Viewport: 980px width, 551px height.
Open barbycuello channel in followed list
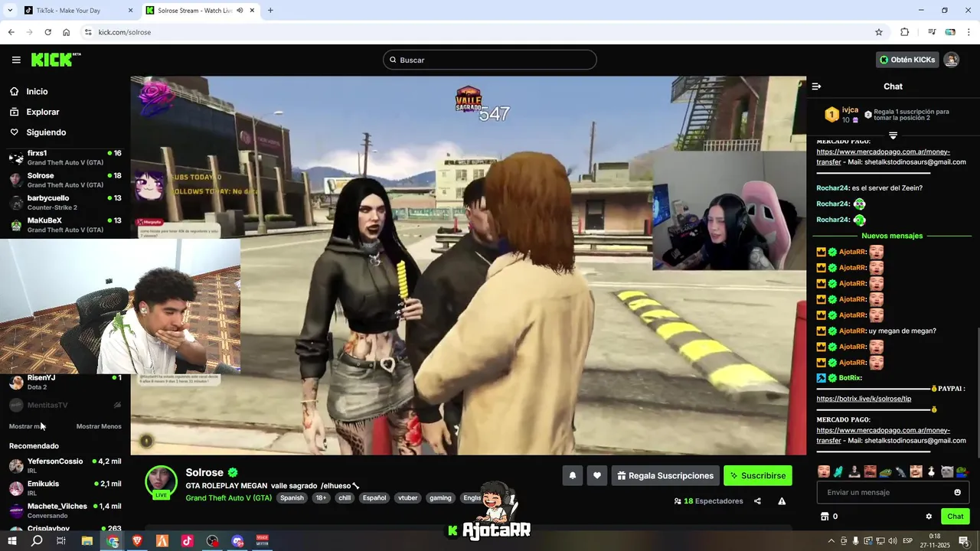(x=65, y=203)
